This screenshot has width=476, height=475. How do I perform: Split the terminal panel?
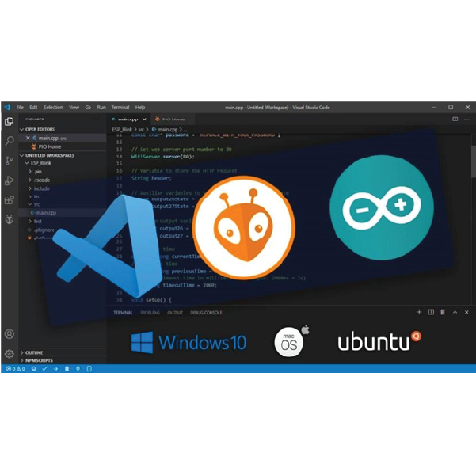pyautogui.click(x=431, y=312)
